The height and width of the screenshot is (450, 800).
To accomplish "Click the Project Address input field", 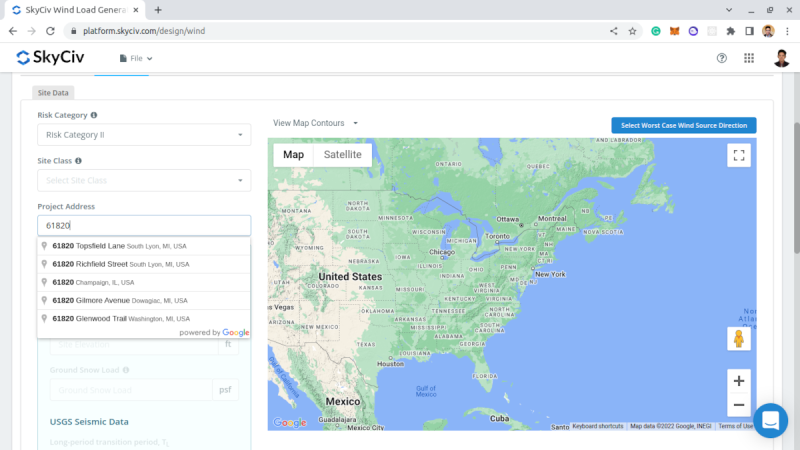I will click(x=144, y=226).
